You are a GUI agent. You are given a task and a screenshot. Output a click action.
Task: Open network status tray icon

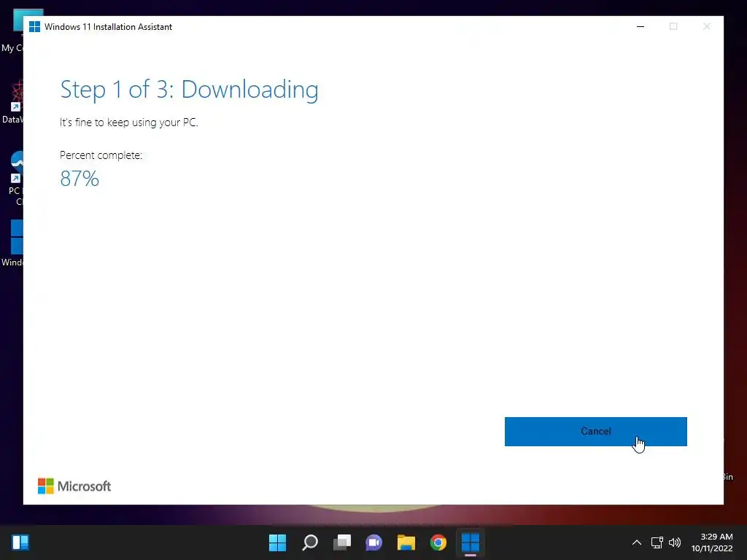pos(657,542)
